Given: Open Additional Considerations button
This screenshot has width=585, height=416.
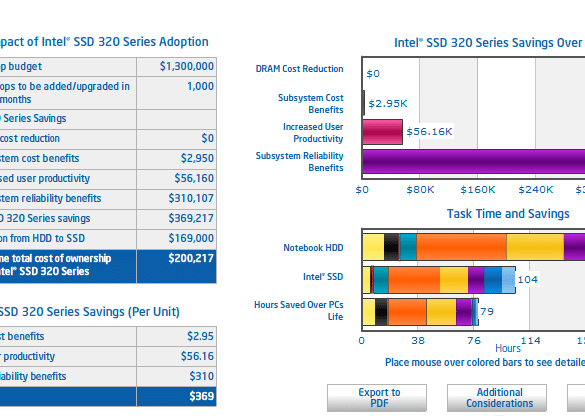Looking at the screenshot, I should (x=497, y=398).
